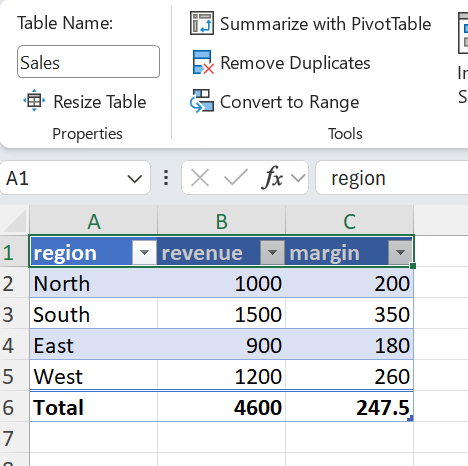Click the Resize Table icon
Image resolution: width=468 pixels, height=466 pixels.
point(34,101)
